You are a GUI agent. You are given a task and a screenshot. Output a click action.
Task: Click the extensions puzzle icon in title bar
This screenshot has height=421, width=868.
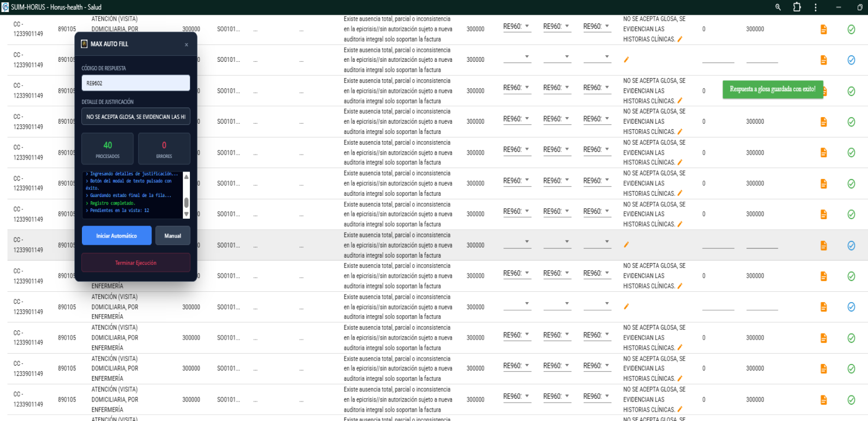point(797,7)
